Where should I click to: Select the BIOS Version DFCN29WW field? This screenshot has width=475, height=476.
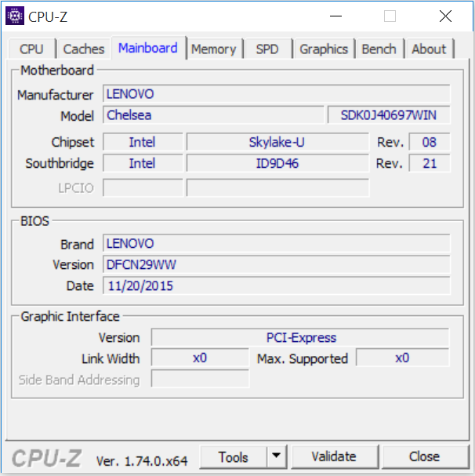(277, 265)
